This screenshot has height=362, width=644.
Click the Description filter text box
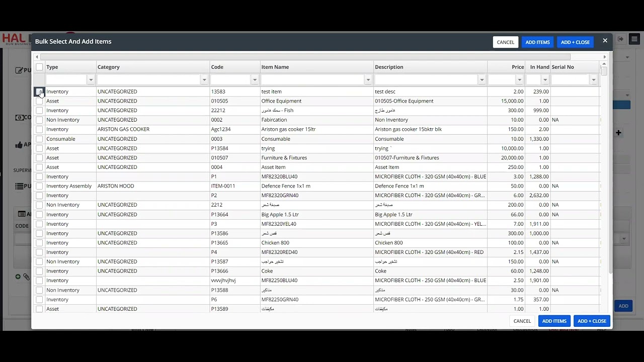tap(427, 80)
